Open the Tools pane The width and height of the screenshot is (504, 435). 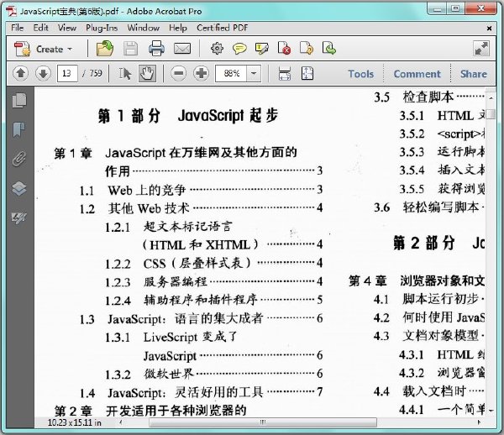tap(360, 74)
